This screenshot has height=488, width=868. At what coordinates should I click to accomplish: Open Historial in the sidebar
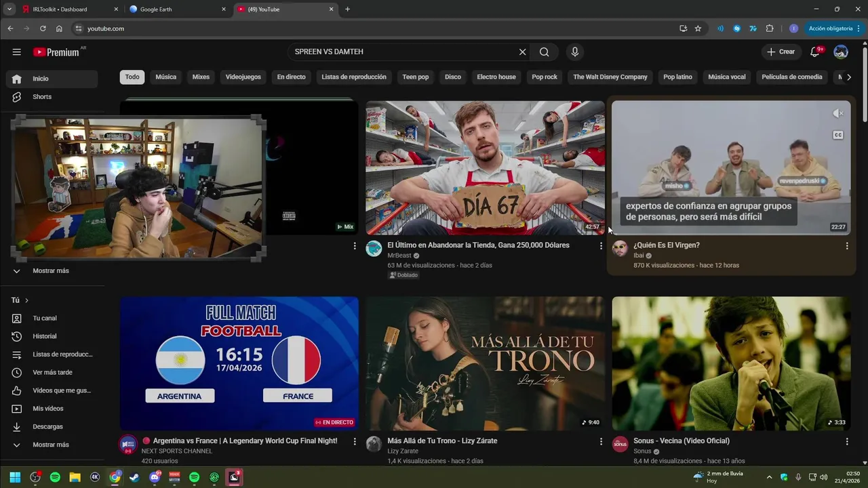coord(52,336)
